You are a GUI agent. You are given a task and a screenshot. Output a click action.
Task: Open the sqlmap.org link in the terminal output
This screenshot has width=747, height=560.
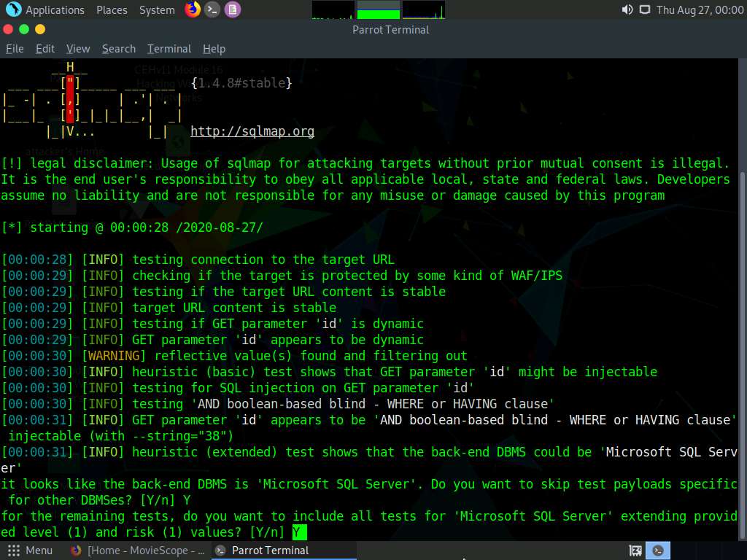point(252,131)
